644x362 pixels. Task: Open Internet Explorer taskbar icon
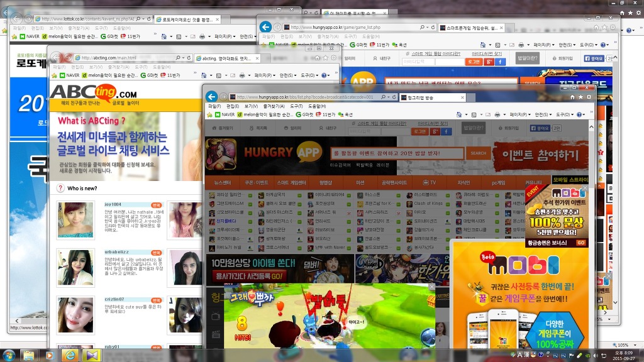[70, 355]
